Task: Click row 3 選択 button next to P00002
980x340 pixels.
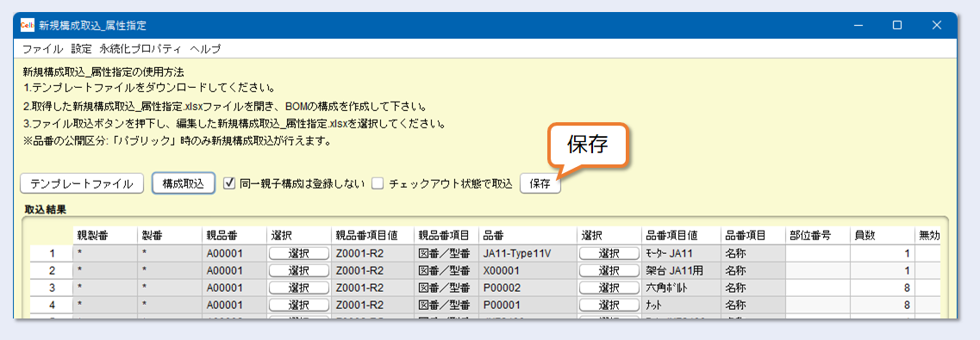Action: (609, 288)
